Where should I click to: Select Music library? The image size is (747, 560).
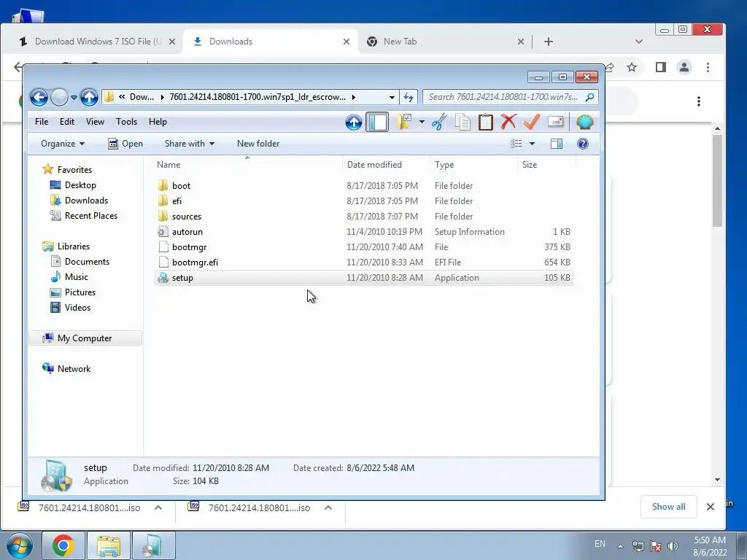pos(69,276)
